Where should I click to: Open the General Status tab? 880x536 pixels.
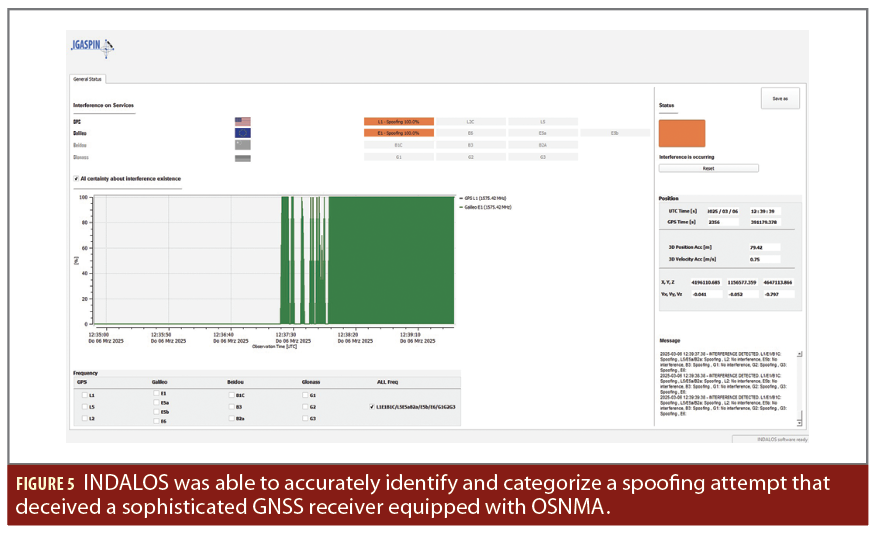pyautogui.click(x=87, y=79)
